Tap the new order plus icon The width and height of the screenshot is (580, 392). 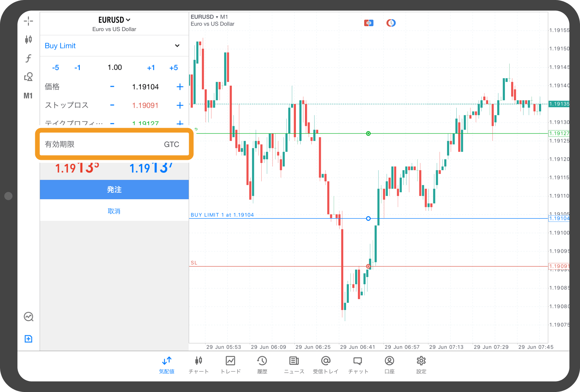click(x=28, y=339)
